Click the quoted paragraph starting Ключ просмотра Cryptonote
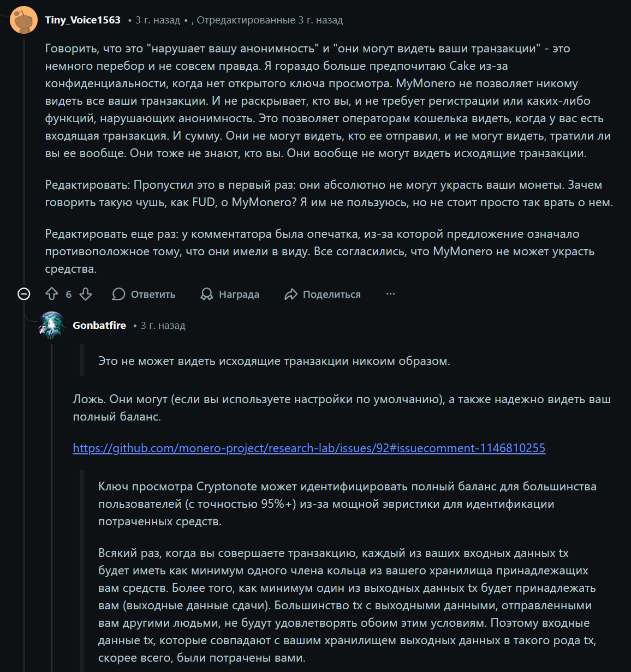 tap(347, 503)
